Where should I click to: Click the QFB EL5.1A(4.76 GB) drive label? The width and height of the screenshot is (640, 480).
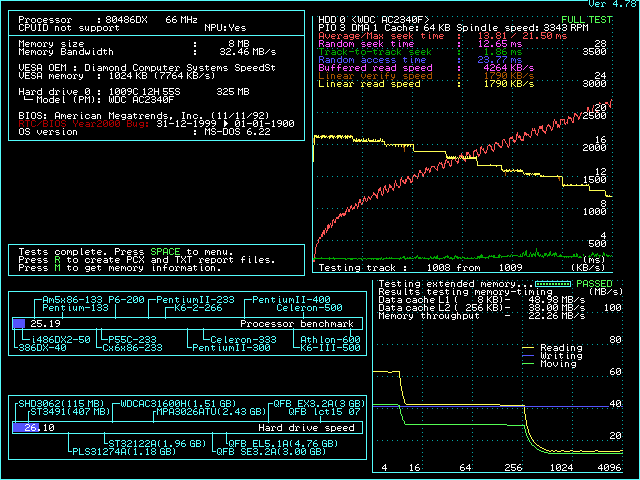tap(283, 444)
